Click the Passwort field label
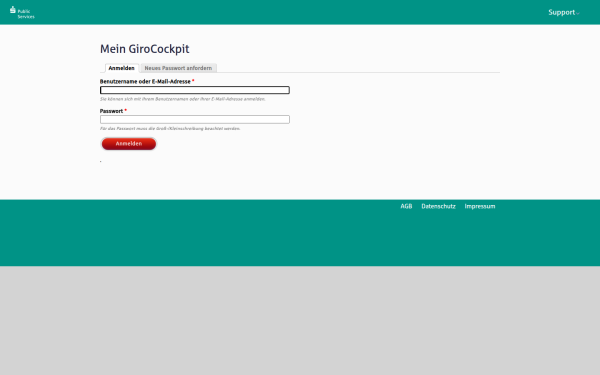Viewport: 600px width, 375px height. [111, 111]
